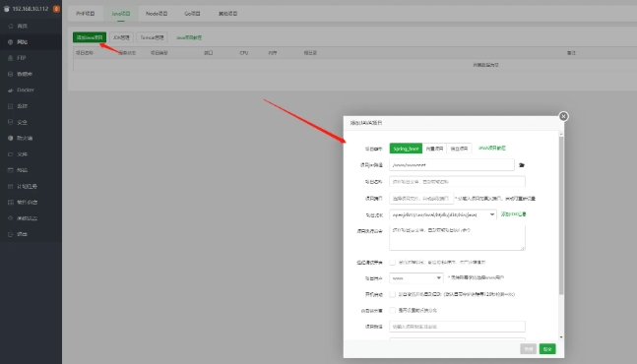Click the project type (项目类型) column header

point(159,53)
